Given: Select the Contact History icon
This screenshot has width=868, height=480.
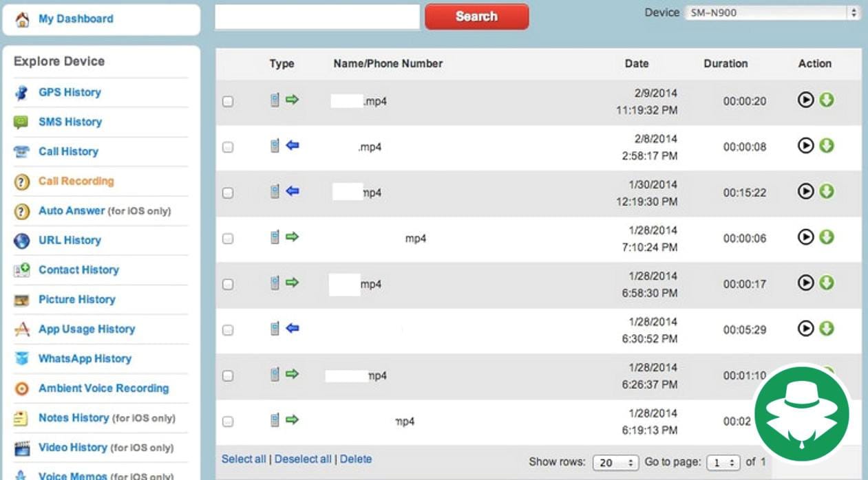Looking at the screenshot, I should click(x=21, y=270).
